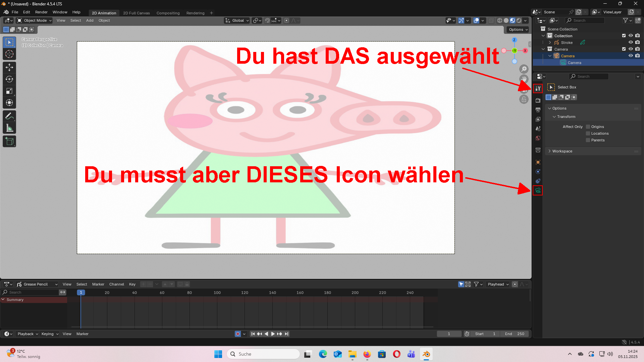
Task: Click the viewport Options button
Action: pos(518,29)
